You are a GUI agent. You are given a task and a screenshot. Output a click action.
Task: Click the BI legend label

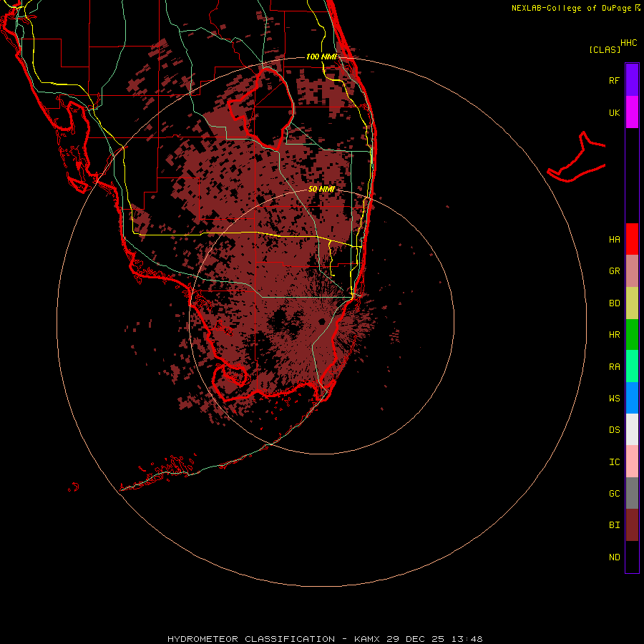614,525
